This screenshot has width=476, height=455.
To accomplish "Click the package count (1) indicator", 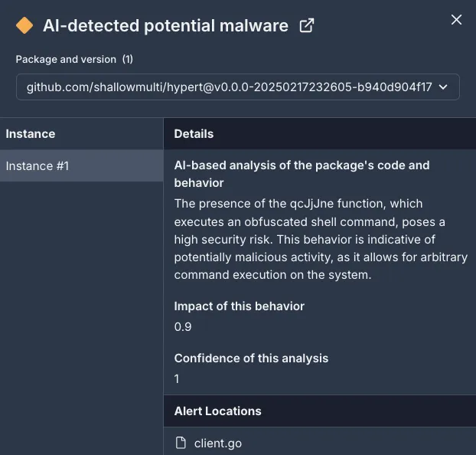I will [x=128, y=59].
